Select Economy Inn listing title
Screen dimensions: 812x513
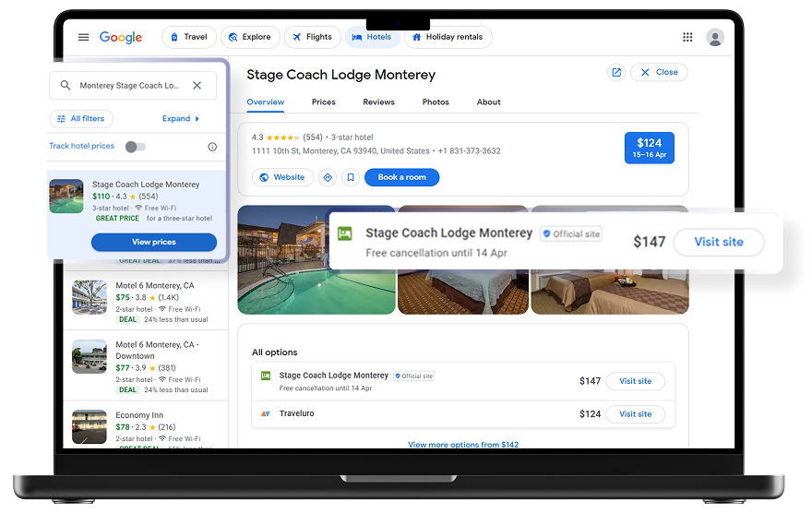click(139, 415)
